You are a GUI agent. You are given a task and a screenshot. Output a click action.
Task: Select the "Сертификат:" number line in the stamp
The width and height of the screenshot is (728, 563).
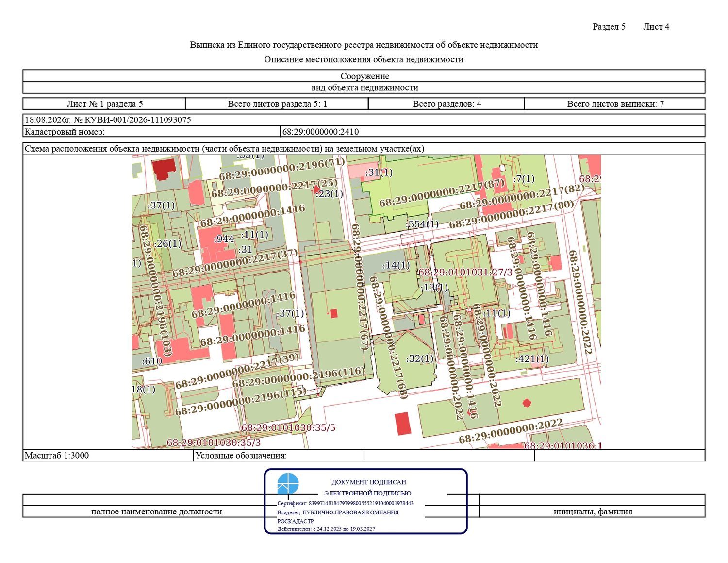[346, 503]
